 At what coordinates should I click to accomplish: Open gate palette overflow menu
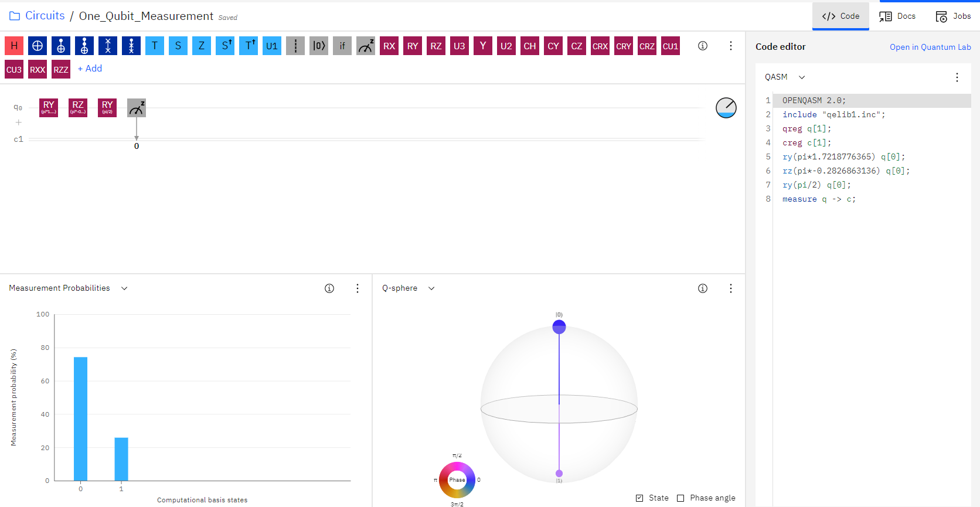pos(731,46)
